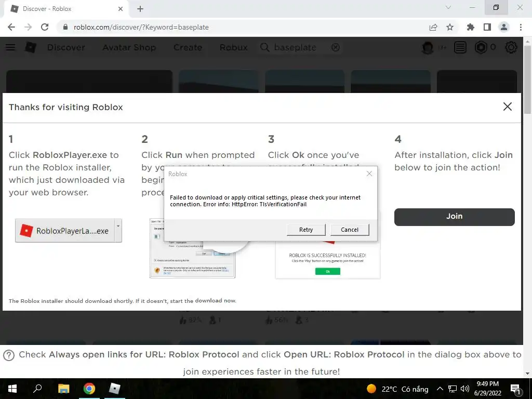Screen dimensions: 532x399
Task: Open Chrome three-dot menu
Action: point(521,27)
